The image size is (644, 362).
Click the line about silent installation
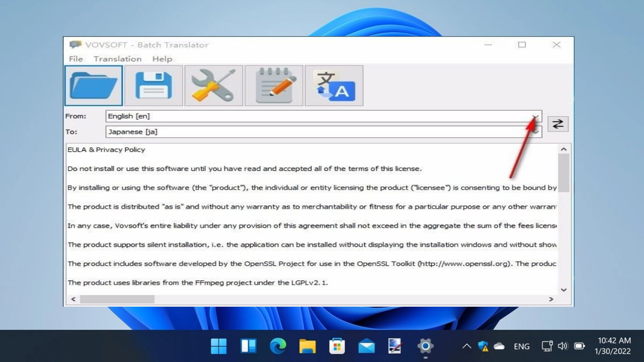tap(312, 245)
